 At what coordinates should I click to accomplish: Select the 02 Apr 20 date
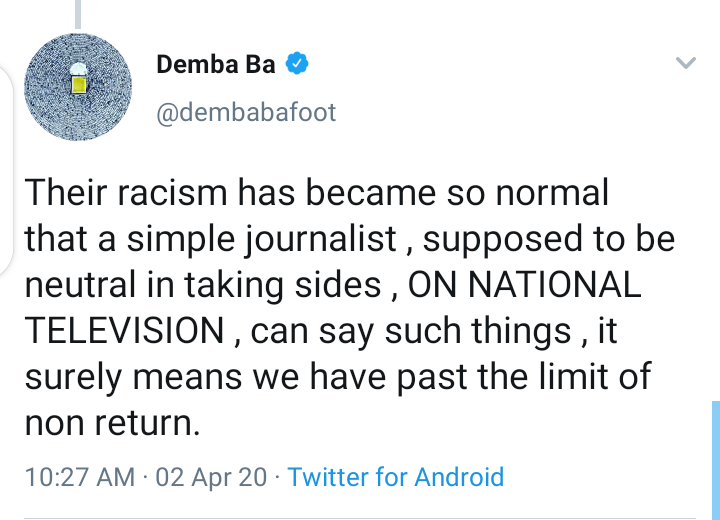coord(211,477)
